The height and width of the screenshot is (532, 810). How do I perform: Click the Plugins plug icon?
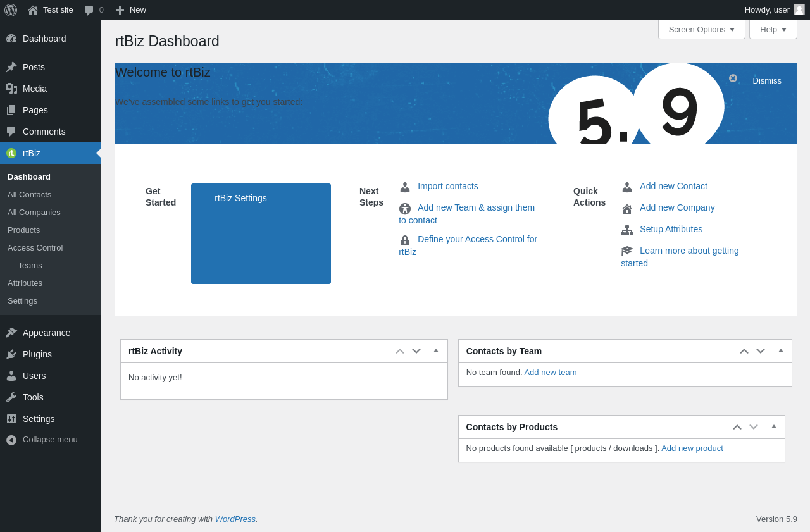click(11, 354)
